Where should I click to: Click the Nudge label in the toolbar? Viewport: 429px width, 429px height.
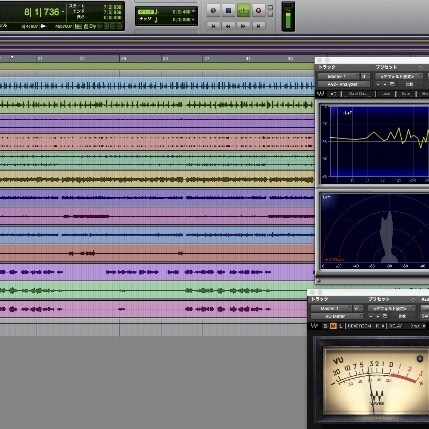146,20
